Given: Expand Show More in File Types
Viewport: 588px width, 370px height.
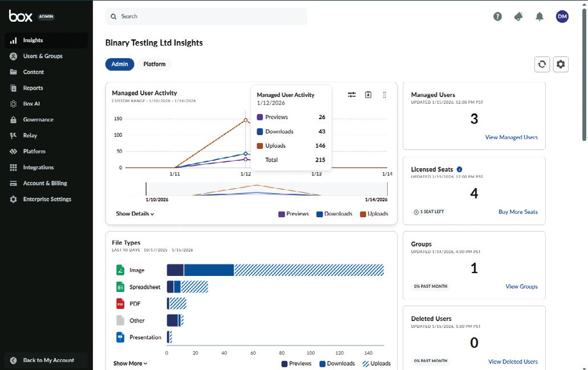Looking at the screenshot, I should [130, 363].
